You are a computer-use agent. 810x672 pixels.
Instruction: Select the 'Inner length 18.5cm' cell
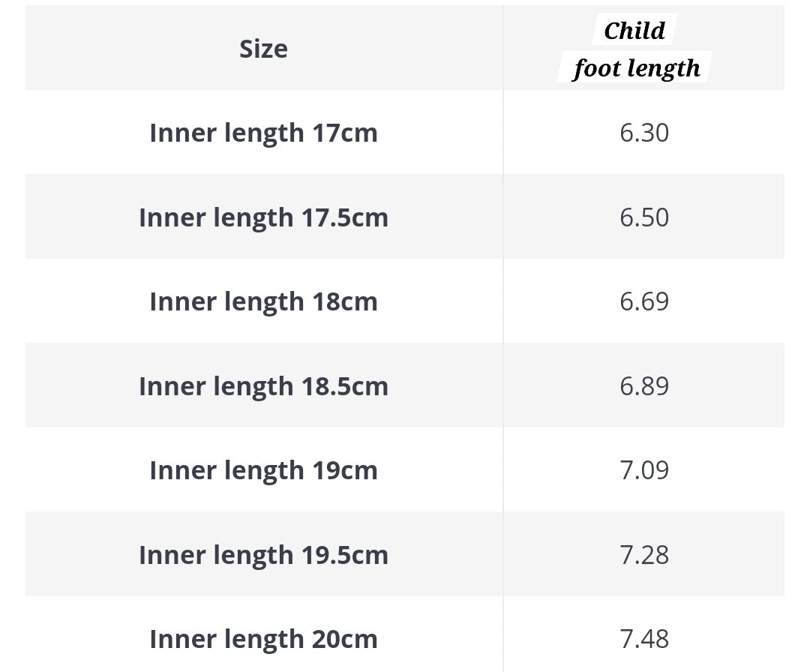tap(263, 386)
